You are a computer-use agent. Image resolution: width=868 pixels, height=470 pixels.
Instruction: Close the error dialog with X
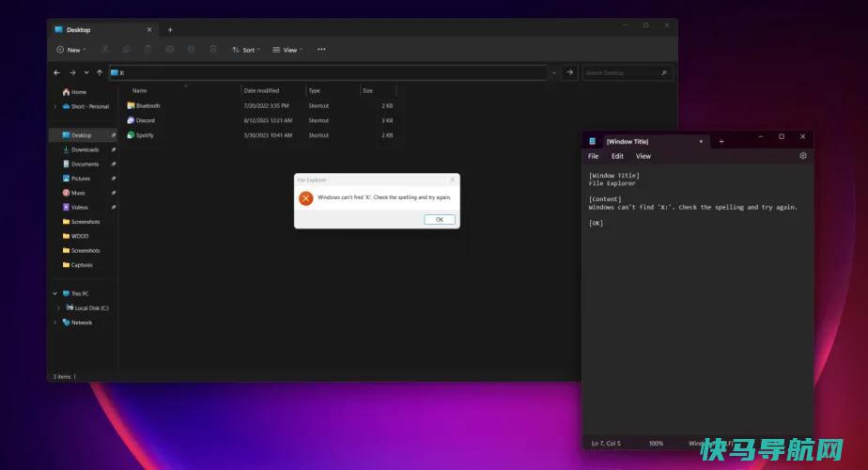click(452, 180)
